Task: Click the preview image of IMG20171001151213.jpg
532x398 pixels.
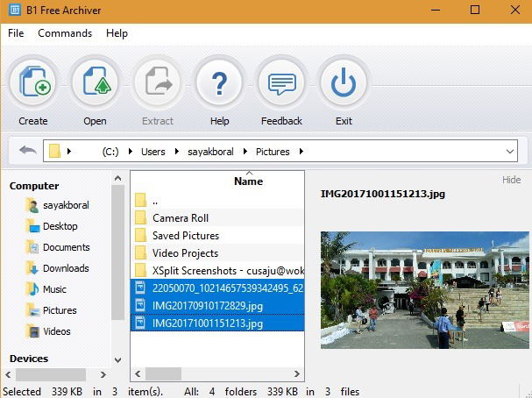Action: coord(425,290)
